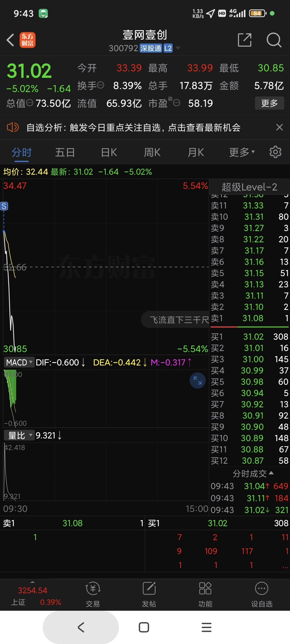Tap the 总值 info icon

[x=30, y=103]
